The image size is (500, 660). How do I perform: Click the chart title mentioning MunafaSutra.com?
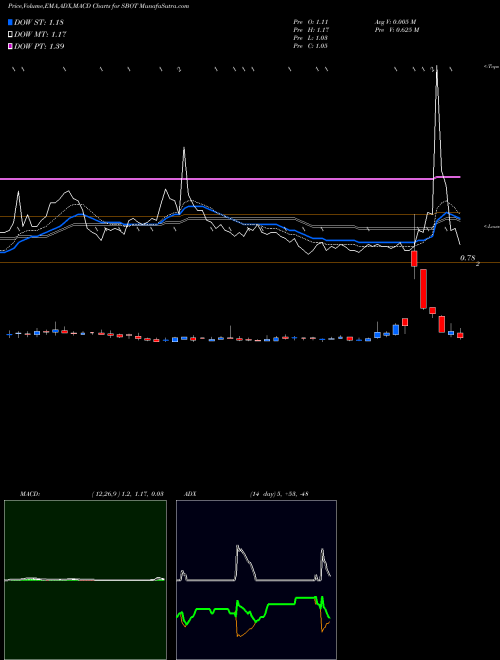coord(99,6)
